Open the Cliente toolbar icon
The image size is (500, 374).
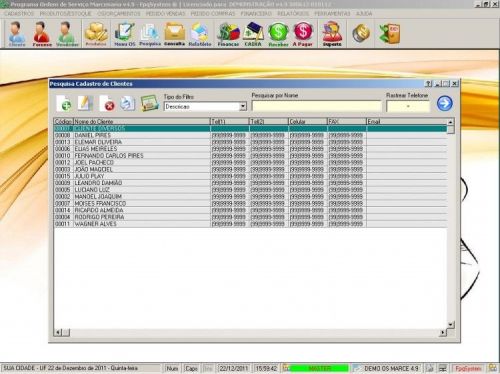pyautogui.click(x=17, y=34)
